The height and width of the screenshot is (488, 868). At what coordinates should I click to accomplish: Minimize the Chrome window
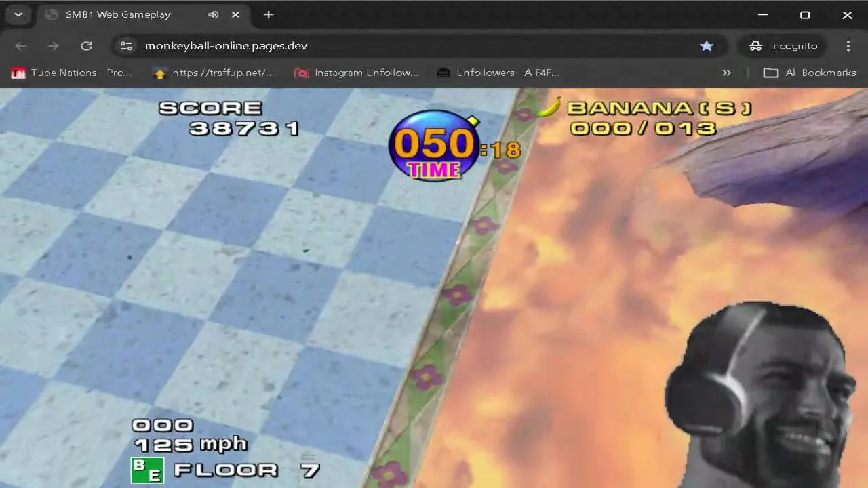(x=762, y=14)
